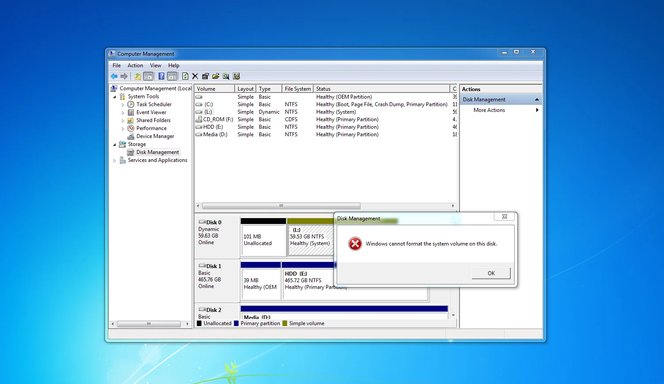Select the Computer Management (Local) root node
Image resolution: width=664 pixels, height=384 pixels.
pyautogui.click(x=155, y=88)
